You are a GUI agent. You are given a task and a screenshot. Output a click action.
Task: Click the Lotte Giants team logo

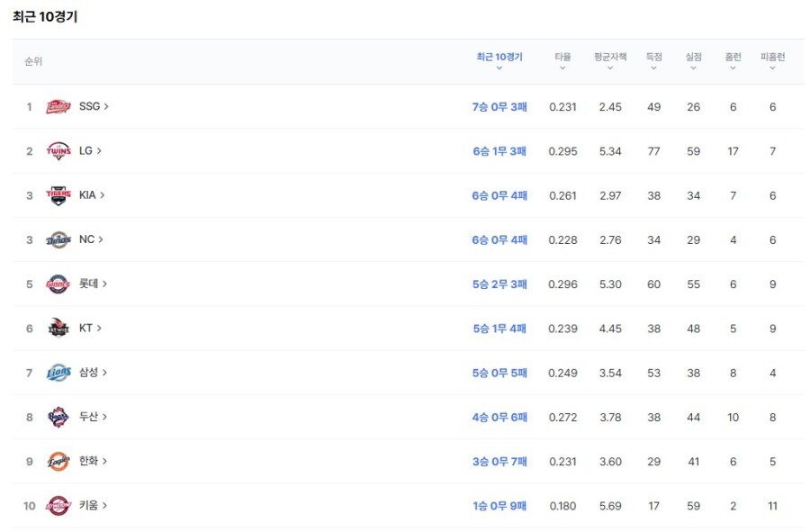coord(58,284)
